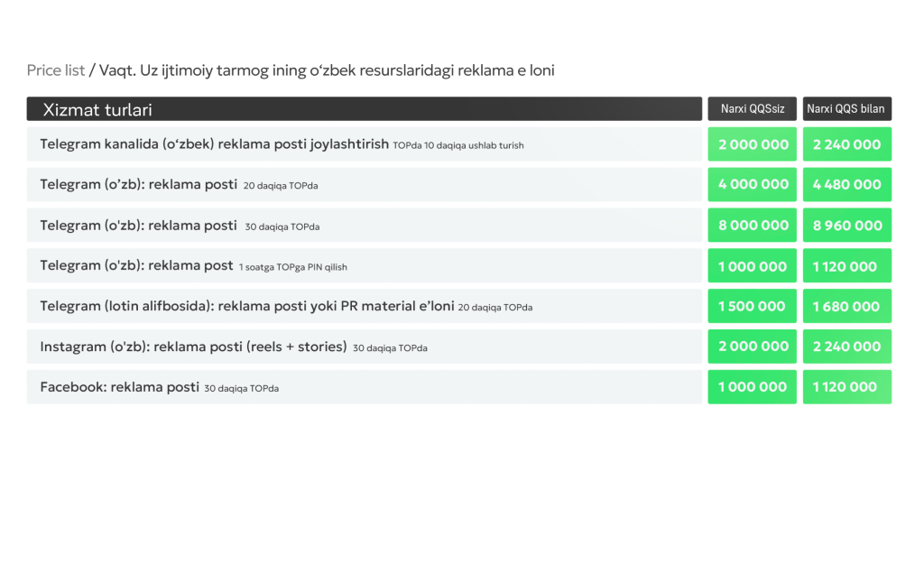Click the Facebook row's 1 120 000 price

[846, 387]
